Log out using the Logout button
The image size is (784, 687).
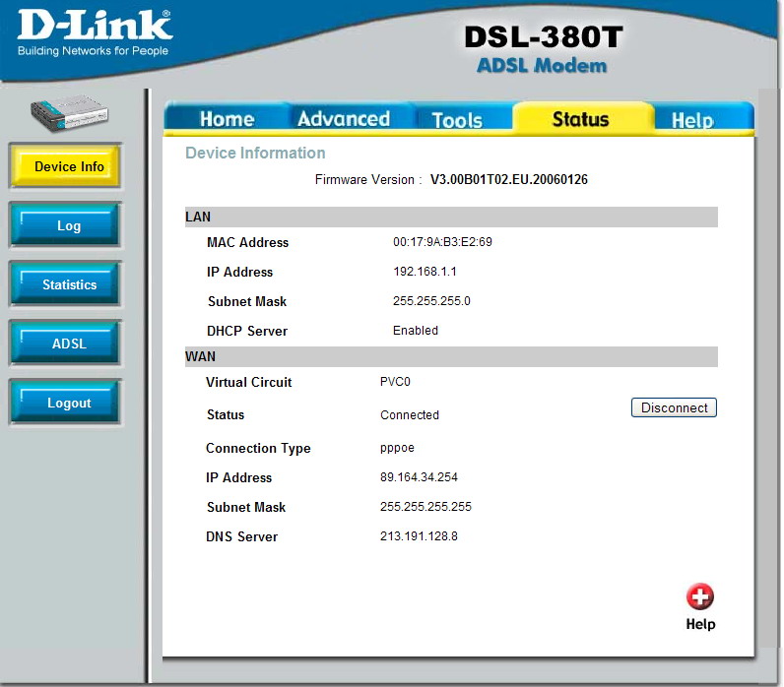click(66, 403)
